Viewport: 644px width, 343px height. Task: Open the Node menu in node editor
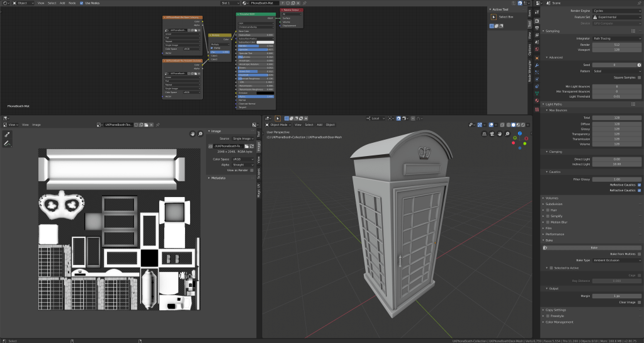coord(71,3)
